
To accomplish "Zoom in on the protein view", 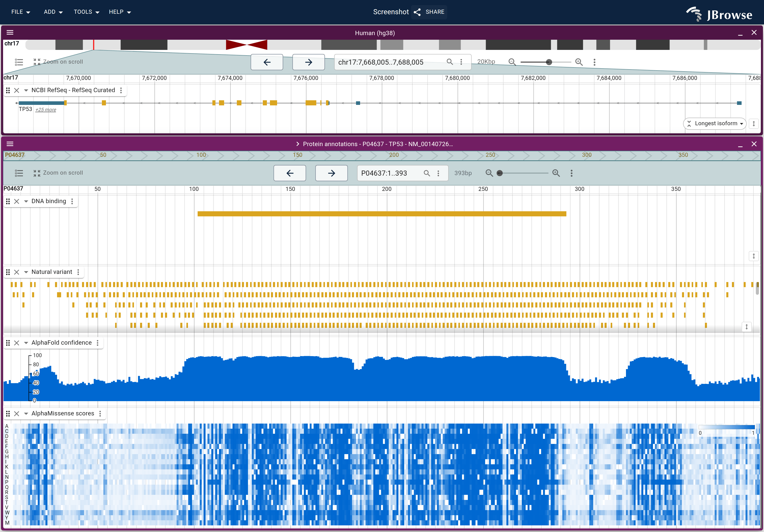I will [x=556, y=173].
